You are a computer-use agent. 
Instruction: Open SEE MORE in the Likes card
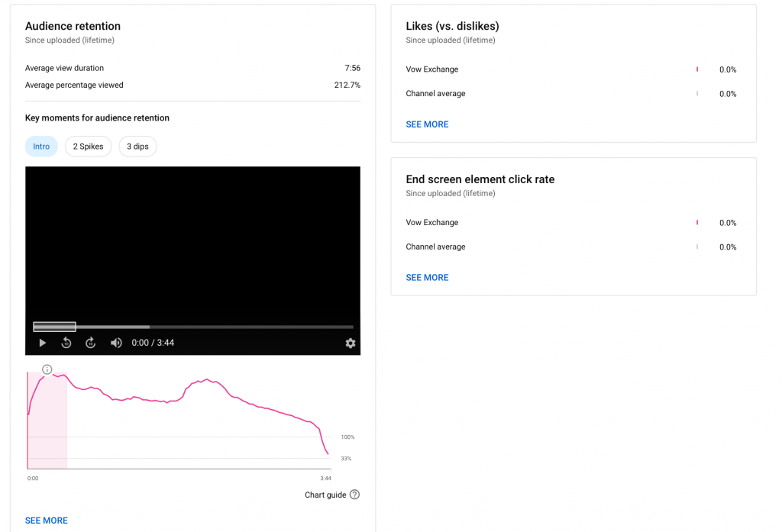coord(427,124)
